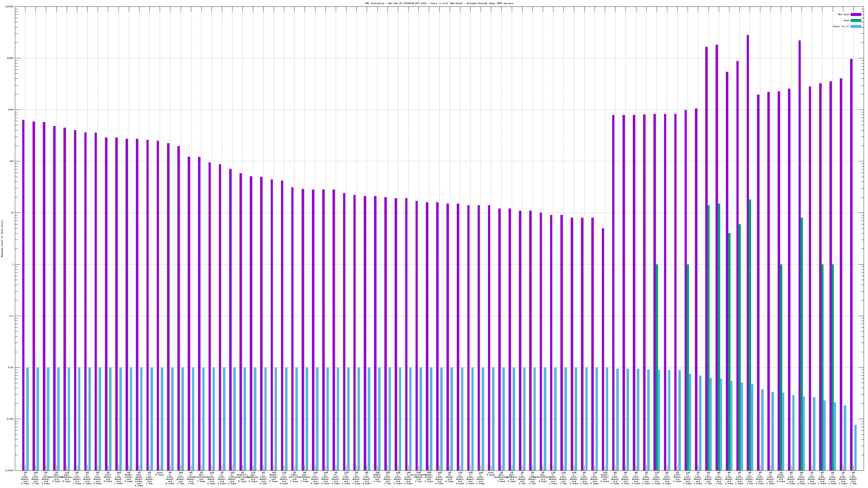Viewport: 868px width, 488px height.
Task: Click the 'sa-accredit.habeas.com 1 hop' x-axis label
Action: click(419, 477)
